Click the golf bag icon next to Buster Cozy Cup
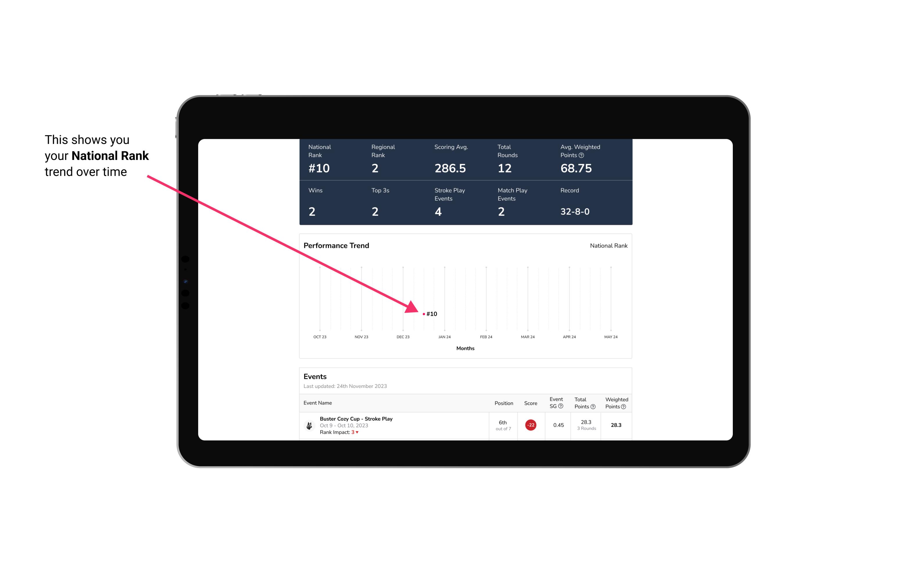The width and height of the screenshot is (924, 561). (x=309, y=425)
